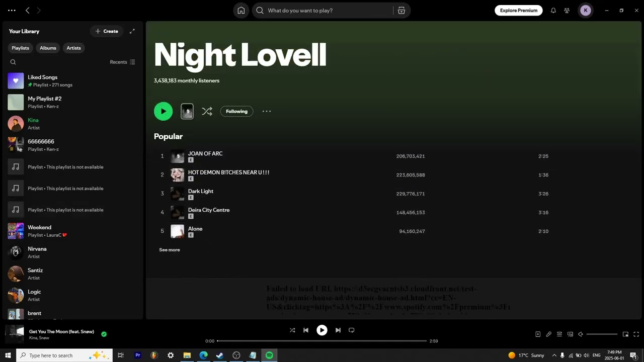644x362 pixels.
Task: Open more options for Night Lovell
Action: point(267,111)
